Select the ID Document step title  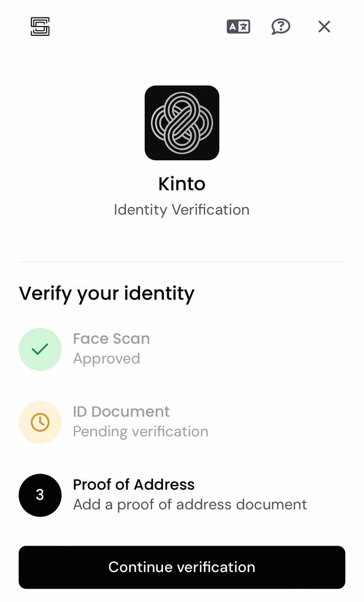(x=121, y=412)
